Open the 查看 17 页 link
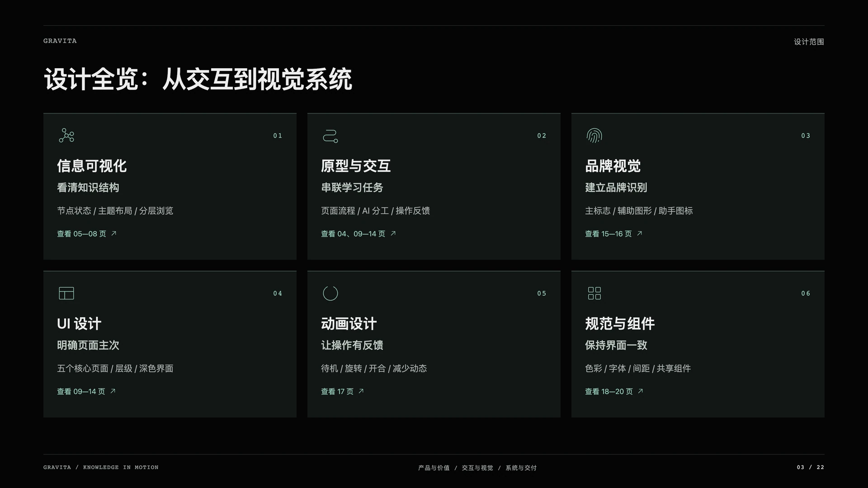This screenshot has width=868, height=488. (343, 391)
